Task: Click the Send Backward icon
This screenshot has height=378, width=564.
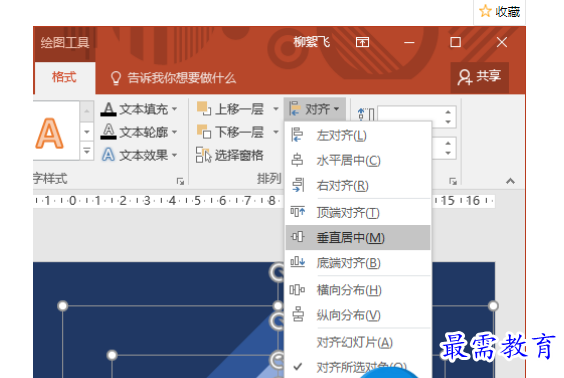Action: pos(204,132)
